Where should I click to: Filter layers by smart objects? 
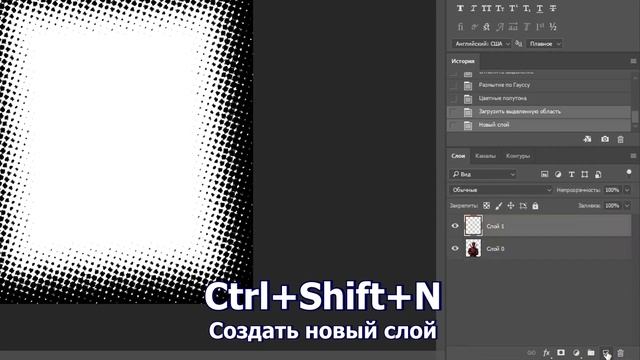click(598, 174)
